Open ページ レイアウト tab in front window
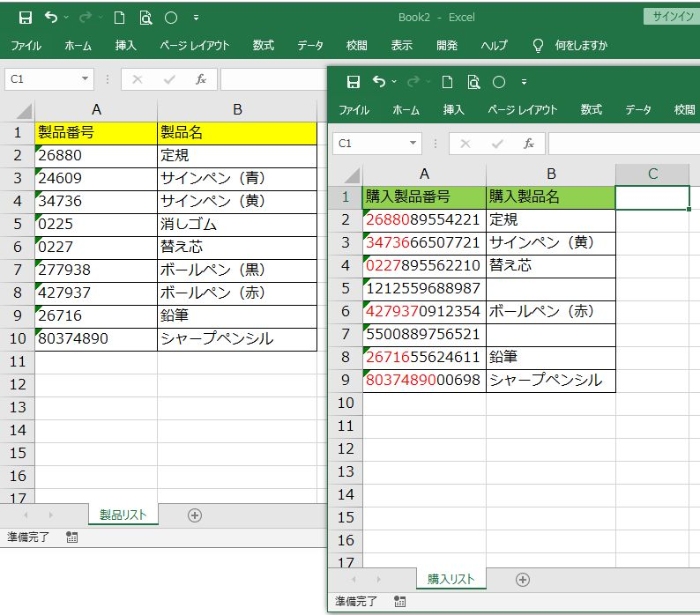Screen dimensions: 700x615 (x=523, y=110)
